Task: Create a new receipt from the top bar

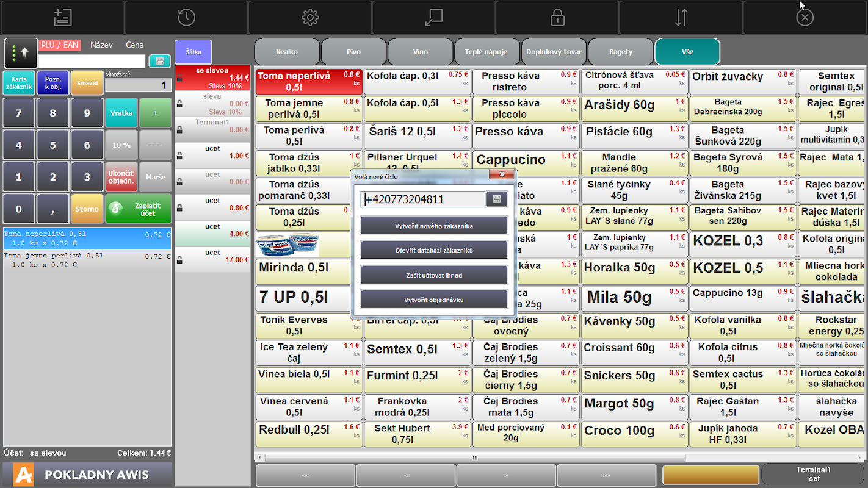Action: pos(62,17)
